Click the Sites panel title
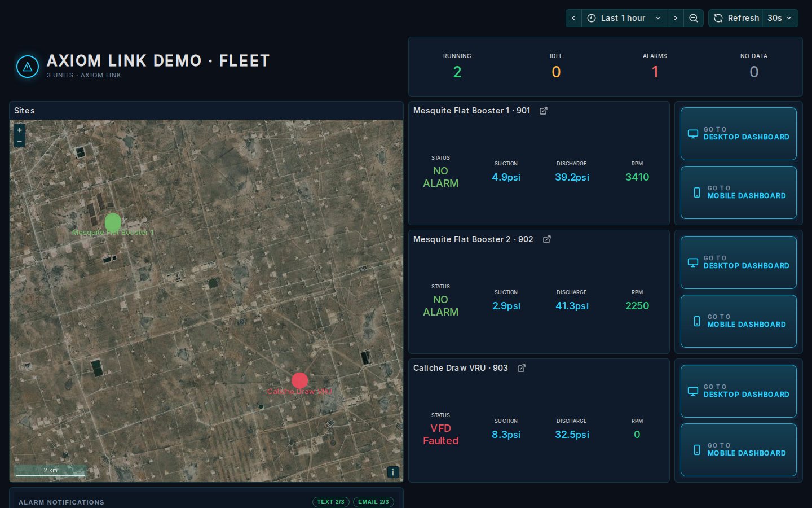Image resolution: width=812 pixels, height=508 pixels. coord(24,111)
